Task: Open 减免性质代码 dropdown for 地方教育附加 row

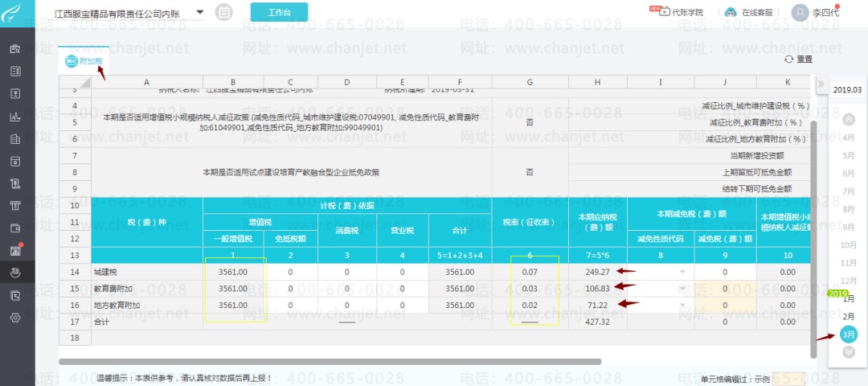Action: pyautogui.click(x=682, y=305)
